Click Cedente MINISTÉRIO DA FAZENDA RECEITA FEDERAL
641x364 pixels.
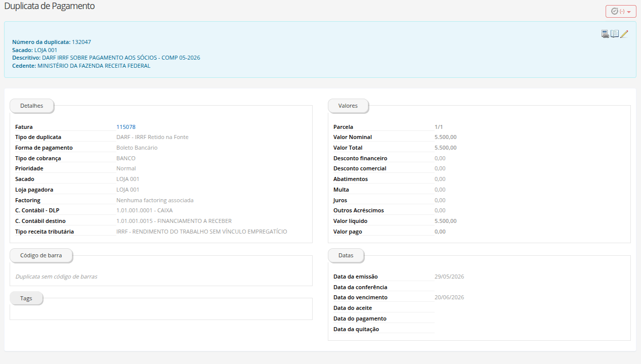(x=94, y=66)
